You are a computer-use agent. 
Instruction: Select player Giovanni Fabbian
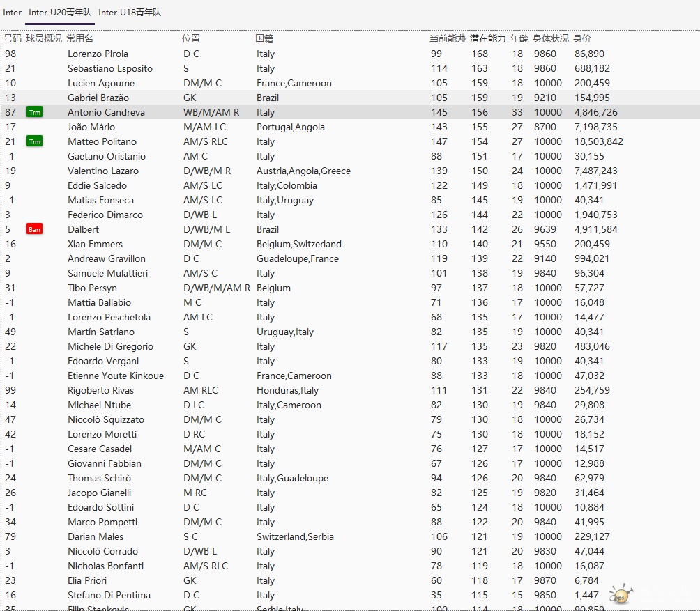105,463
